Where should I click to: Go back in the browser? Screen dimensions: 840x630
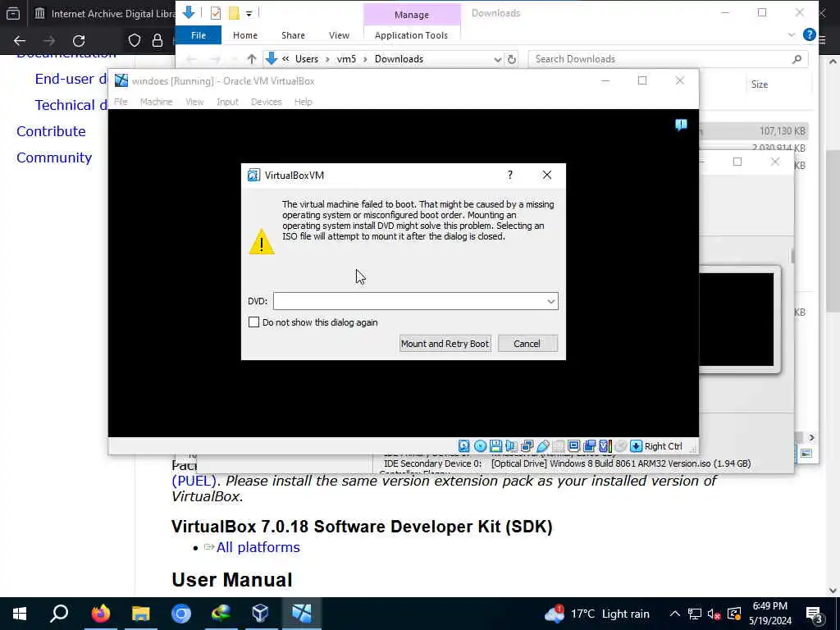[20, 41]
